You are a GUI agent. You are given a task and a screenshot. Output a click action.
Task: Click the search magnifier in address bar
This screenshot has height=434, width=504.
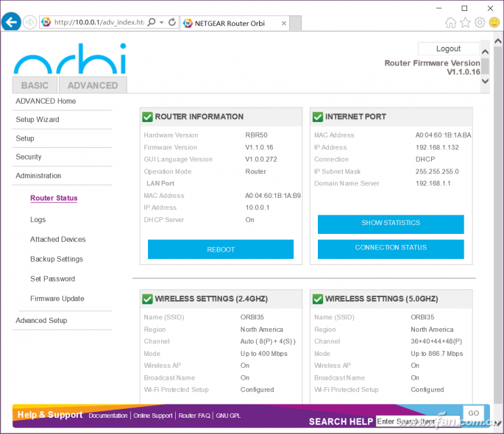click(x=152, y=22)
